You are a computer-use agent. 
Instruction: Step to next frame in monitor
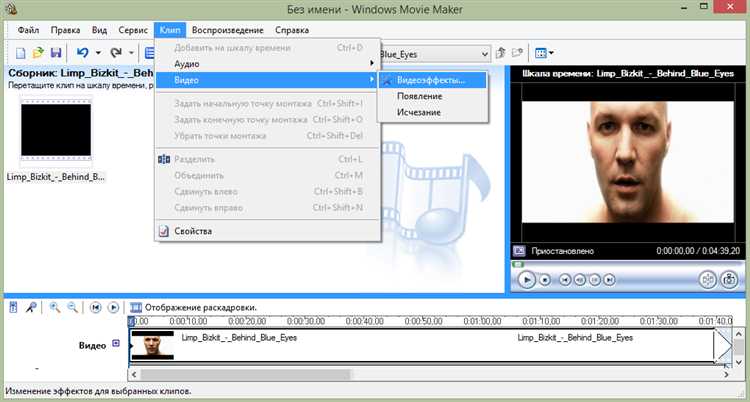coord(595,280)
